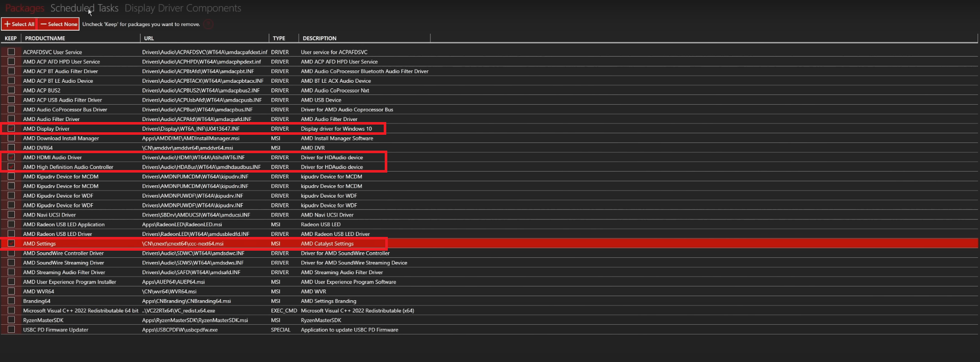
Task: Tick the Branding64 Keep checkbox
Action: [x=11, y=301]
